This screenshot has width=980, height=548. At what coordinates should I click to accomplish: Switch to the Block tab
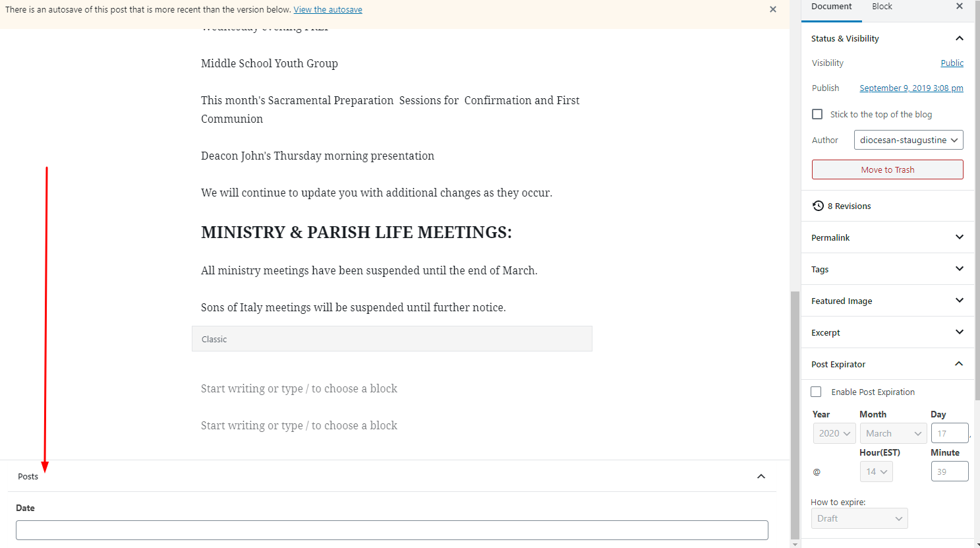pos(882,7)
